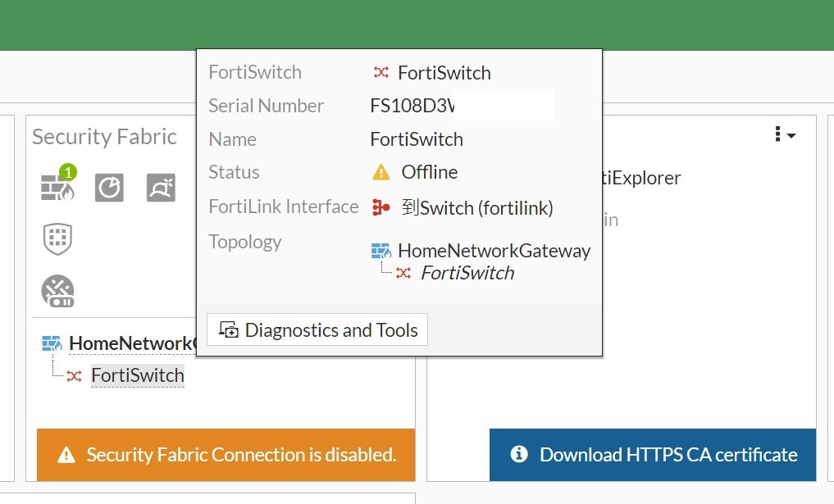Click the shield-shaped FortiClient EMS icon
The width and height of the screenshot is (834, 504).
click(x=57, y=238)
